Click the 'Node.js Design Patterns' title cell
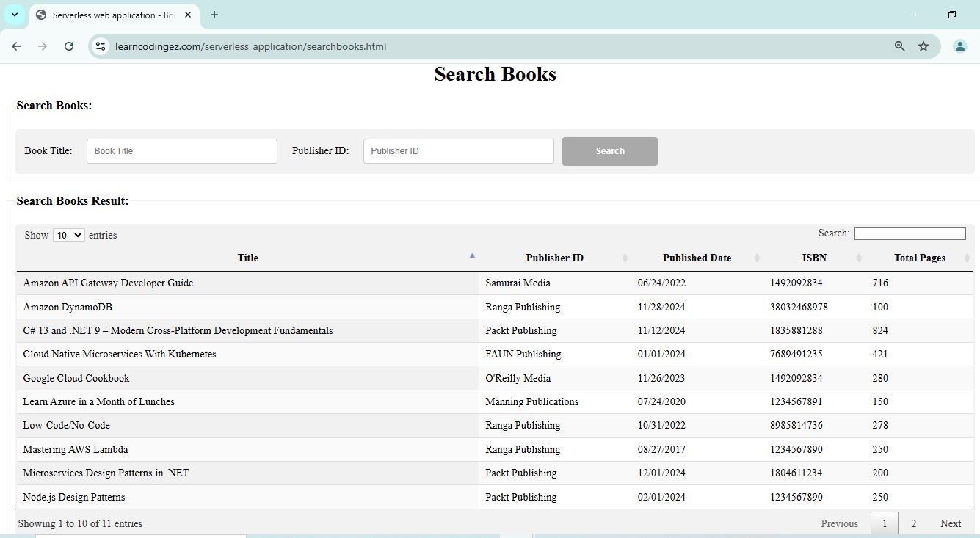 pyautogui.click(x=248, y=497)
